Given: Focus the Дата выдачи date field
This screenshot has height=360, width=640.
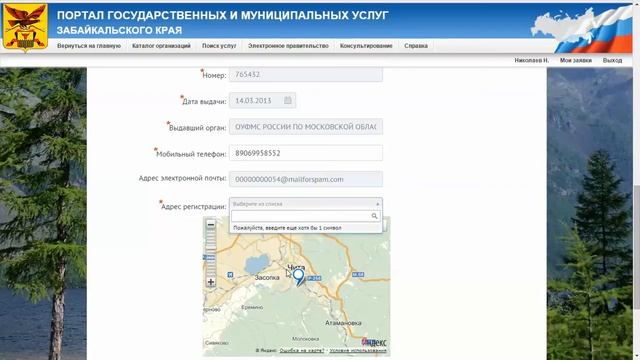Looking at the screenshot, I should tap(262, 100).
